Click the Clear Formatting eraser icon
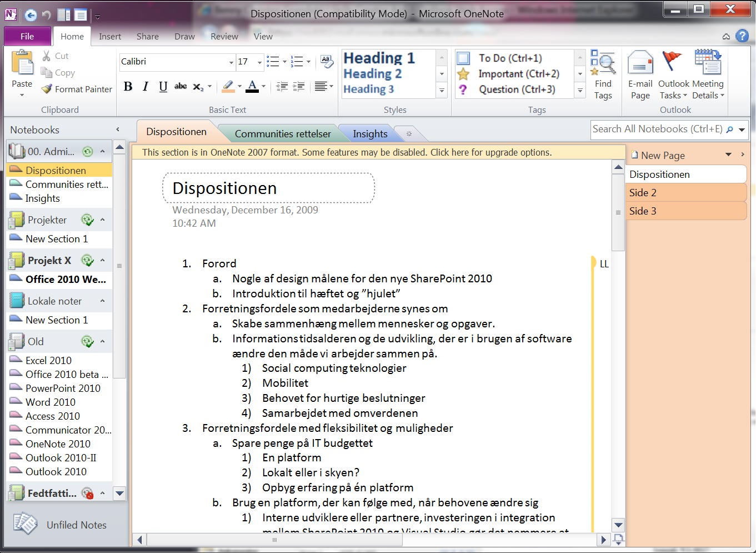Screen dimensions: 756x553 tap(327, 62)
